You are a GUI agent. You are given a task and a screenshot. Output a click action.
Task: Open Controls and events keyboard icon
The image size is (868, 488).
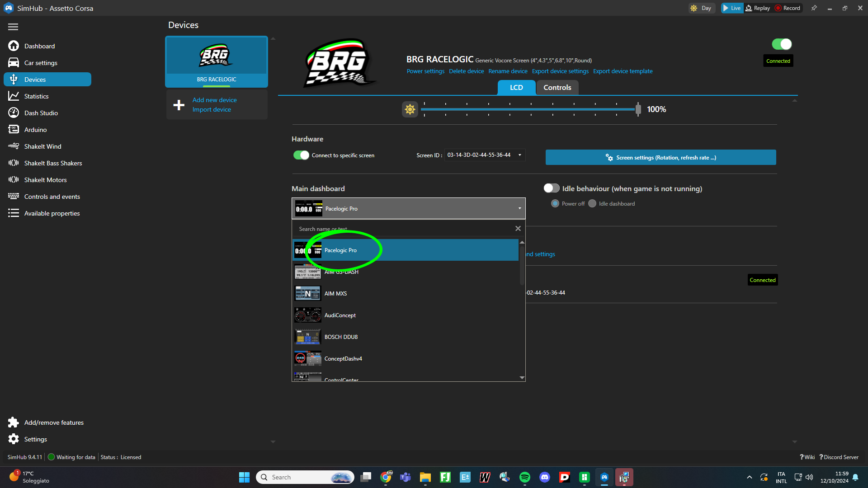coord(14,197)
